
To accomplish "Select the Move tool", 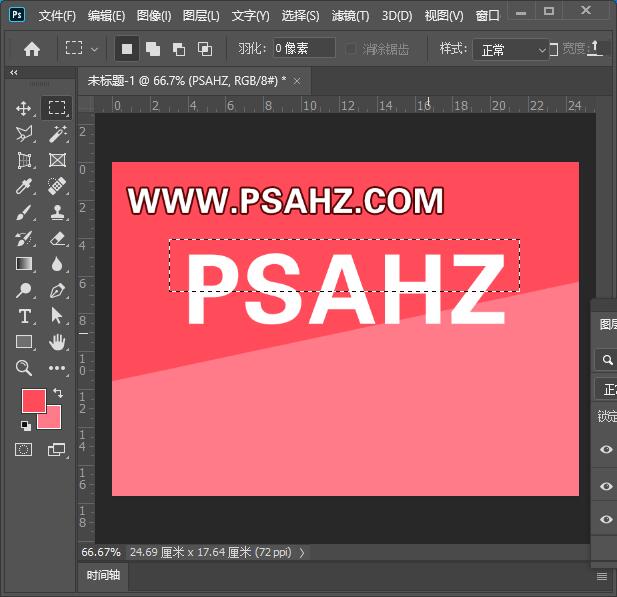I will (x=24, y=108).
